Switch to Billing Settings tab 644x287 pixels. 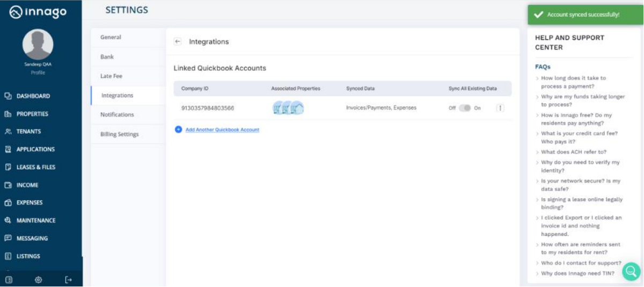(119, 134)
